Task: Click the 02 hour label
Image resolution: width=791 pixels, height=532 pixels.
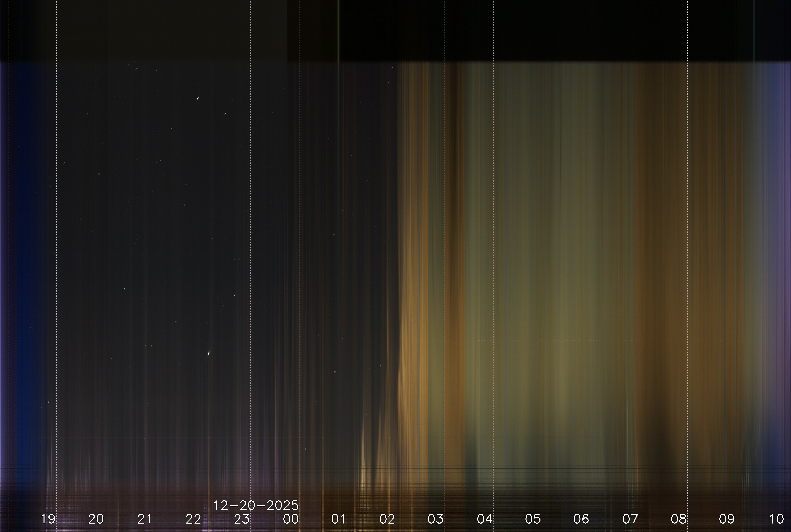Action: [387, 519]
